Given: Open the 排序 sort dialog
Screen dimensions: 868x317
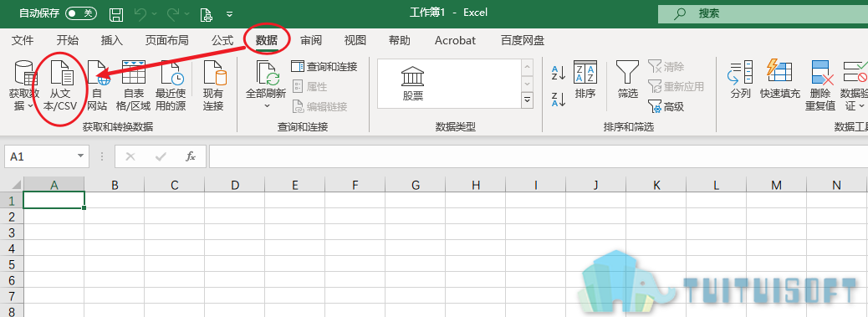Looking at the screenshot, I should (585, 80).
